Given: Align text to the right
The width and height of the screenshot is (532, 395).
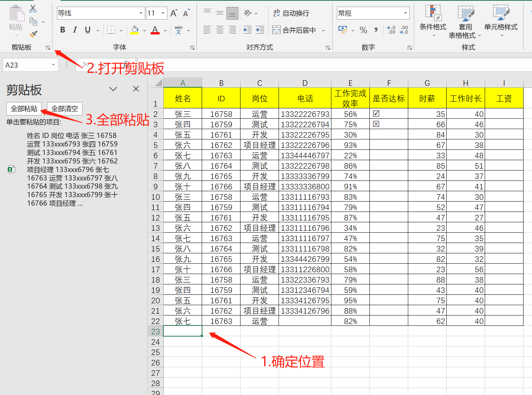Looking at the screenshot, I should tap(232, 30).
